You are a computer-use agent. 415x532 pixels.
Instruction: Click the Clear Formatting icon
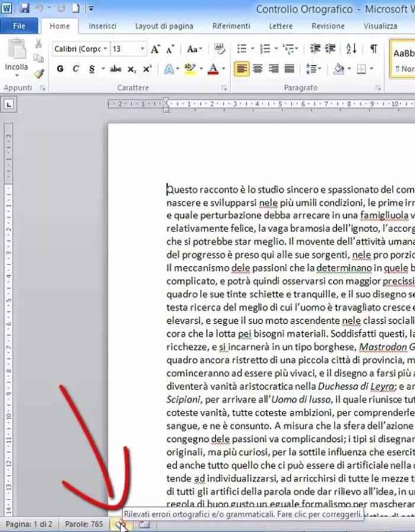tap(220, 49)
